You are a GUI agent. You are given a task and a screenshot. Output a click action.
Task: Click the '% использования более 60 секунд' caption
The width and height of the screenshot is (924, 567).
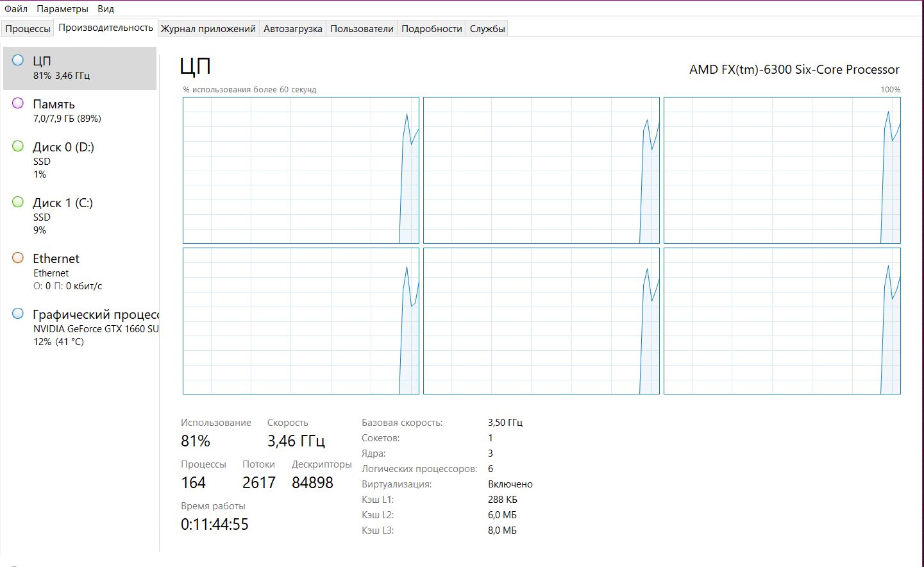(x=249, y=90)
